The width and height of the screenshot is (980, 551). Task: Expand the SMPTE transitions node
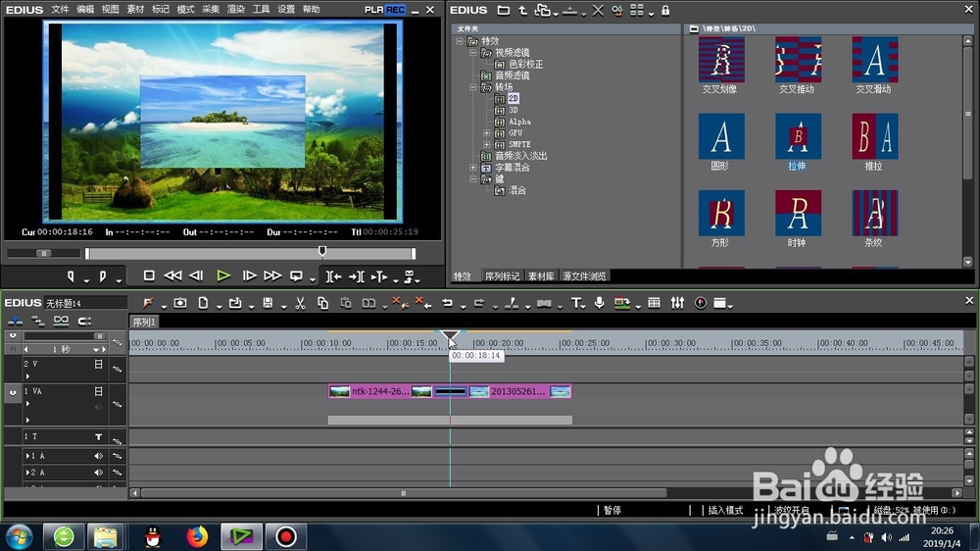tap(486, 144)
